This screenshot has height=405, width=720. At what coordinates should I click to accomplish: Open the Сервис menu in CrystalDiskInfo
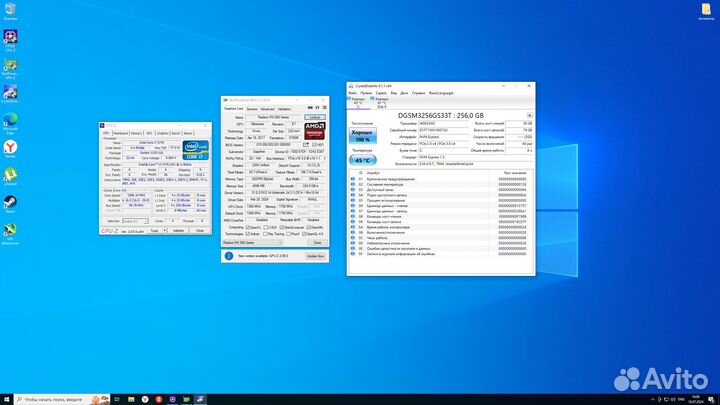pyautogui.click(x=381, y=93)
